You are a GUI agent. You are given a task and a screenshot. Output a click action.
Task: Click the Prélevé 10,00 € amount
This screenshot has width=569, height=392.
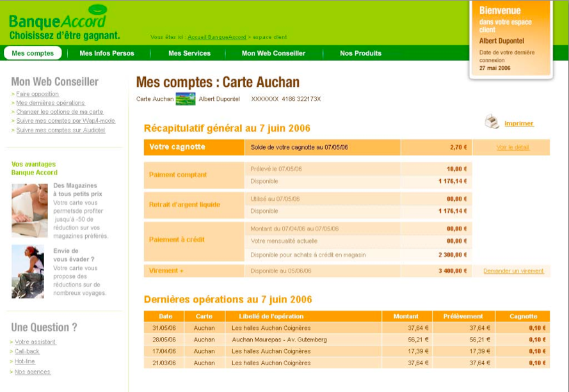[457, 169]
